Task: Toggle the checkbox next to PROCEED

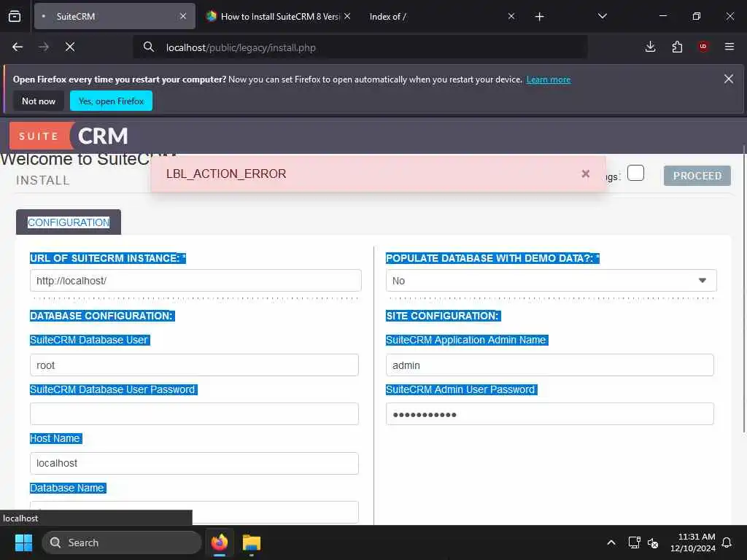Action: click(635, 173)
